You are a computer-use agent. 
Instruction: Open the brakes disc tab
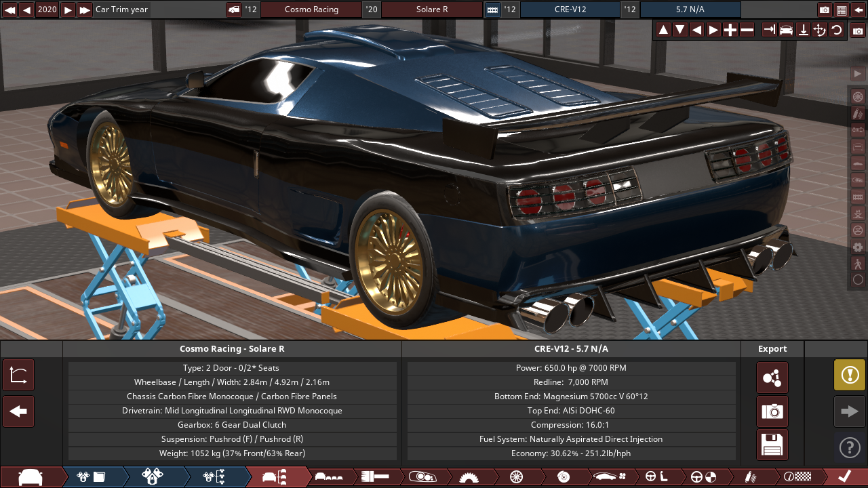click(563, 476)
